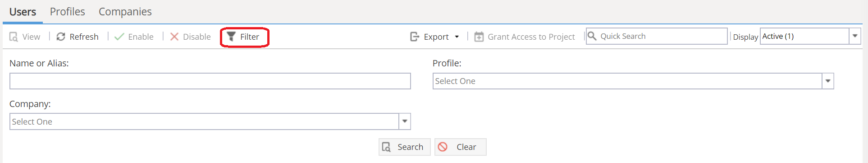Expand the Company dropdown arrow

[405, 121]
